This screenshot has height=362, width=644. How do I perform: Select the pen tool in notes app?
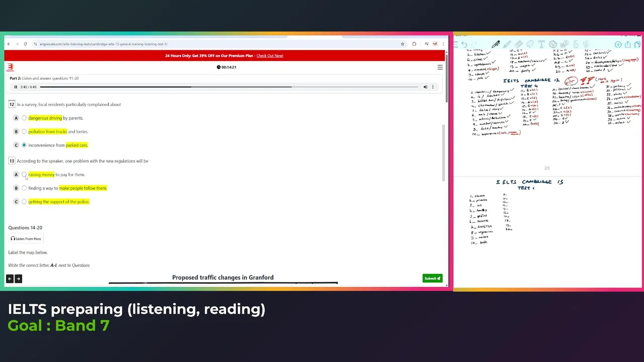[x=496, y=45]
